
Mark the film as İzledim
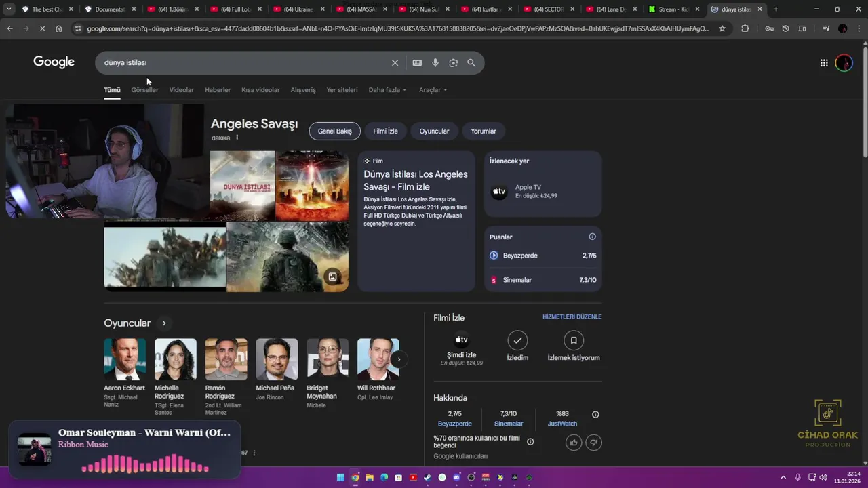pos(517,340)
